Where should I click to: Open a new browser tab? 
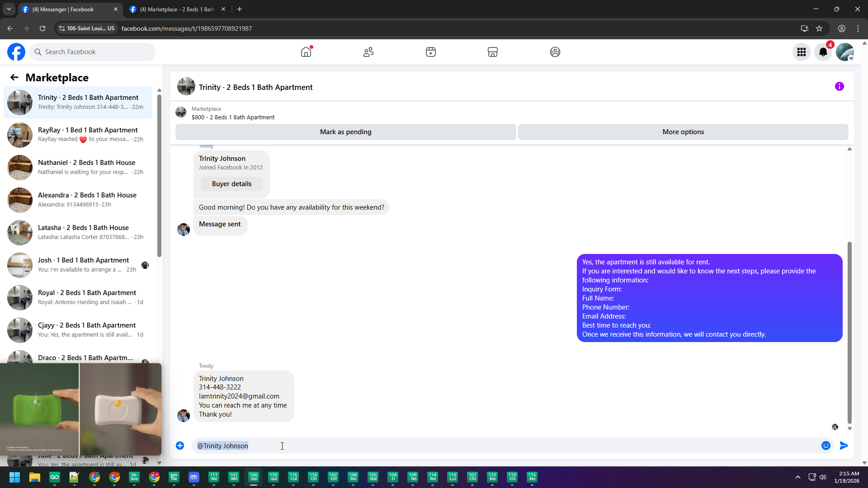coord(240,9)
